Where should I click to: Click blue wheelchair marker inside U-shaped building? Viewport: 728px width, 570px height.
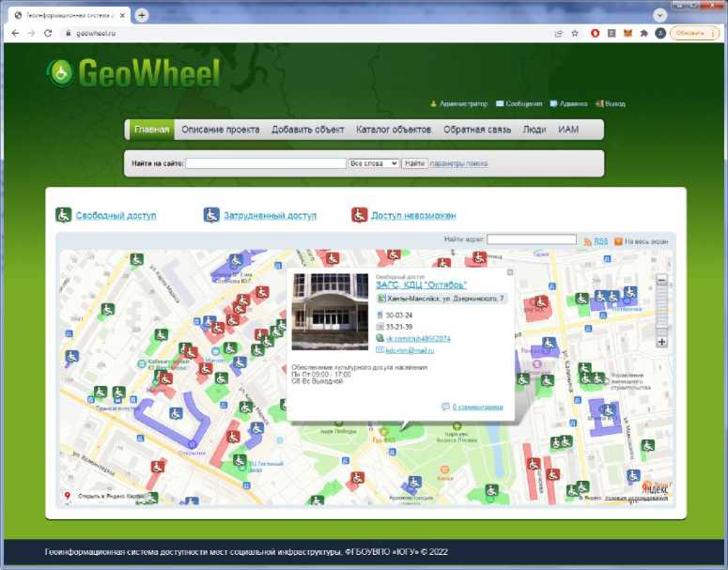pos(175,413)
